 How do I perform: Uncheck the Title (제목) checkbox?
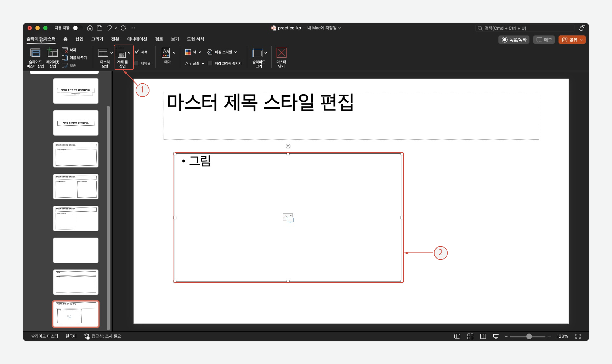point(137,52)
